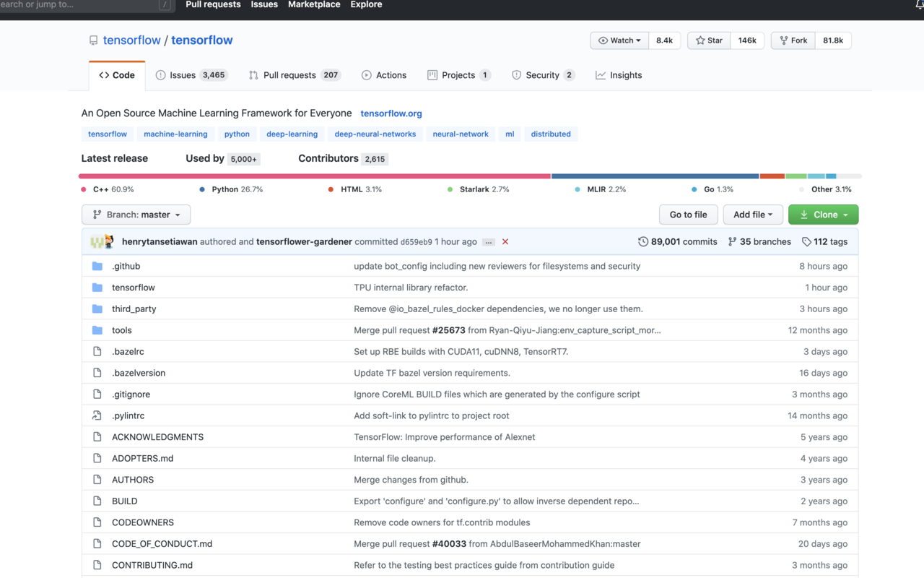The width and height of the screenshot is (924, 578).
Task: Click the tags label icon
Action: 806,241
